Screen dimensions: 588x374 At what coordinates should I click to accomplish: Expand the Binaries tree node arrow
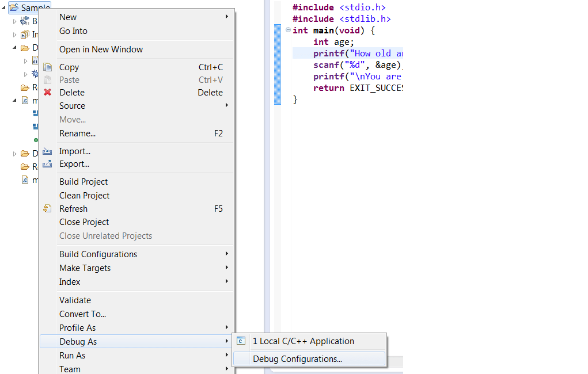coord(14,21)
